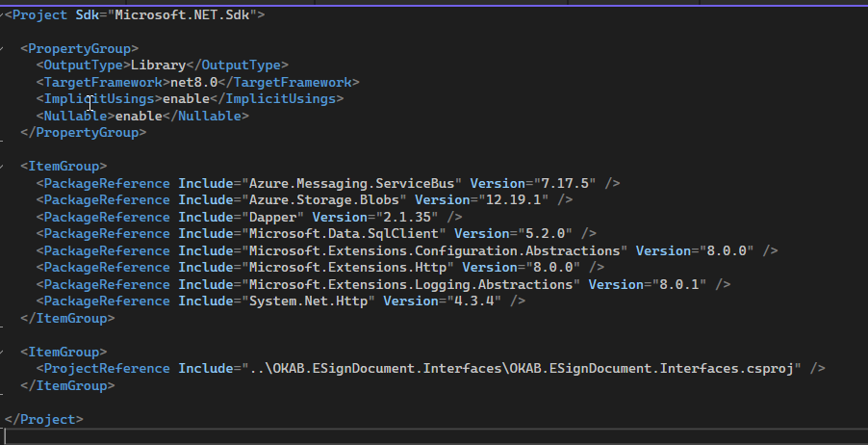Viewport: 868px width, 445px height.
Task: Click the "Dapper" package name
Action: 273,218
